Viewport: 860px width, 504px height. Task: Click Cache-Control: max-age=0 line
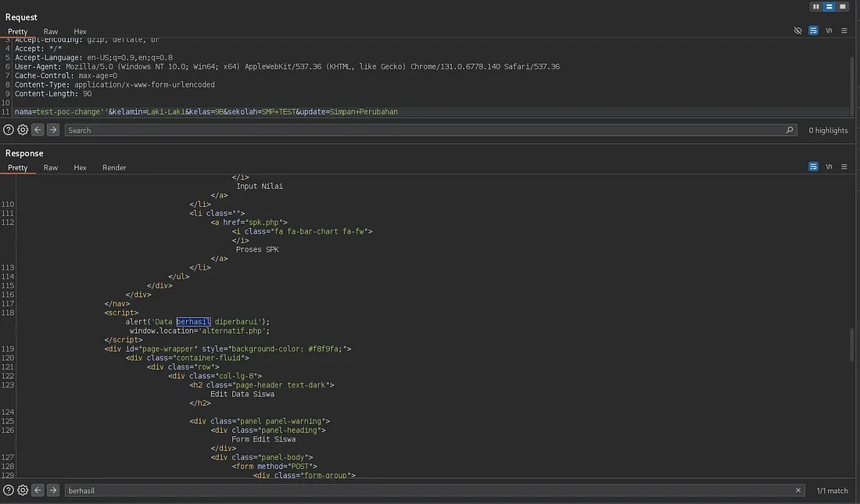click(x=66, y=76)
